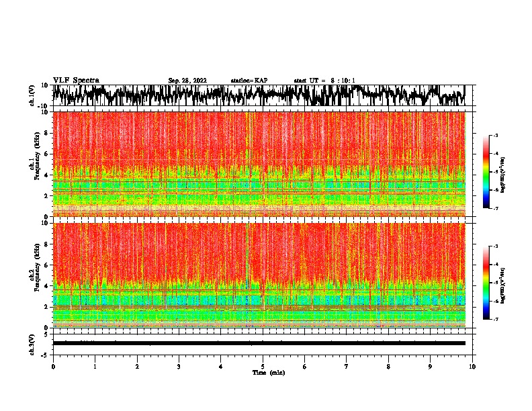Select the date text "Sep. 28, 2022"
Viewport: 532px width, 411px height.
[x=187, y=81]
